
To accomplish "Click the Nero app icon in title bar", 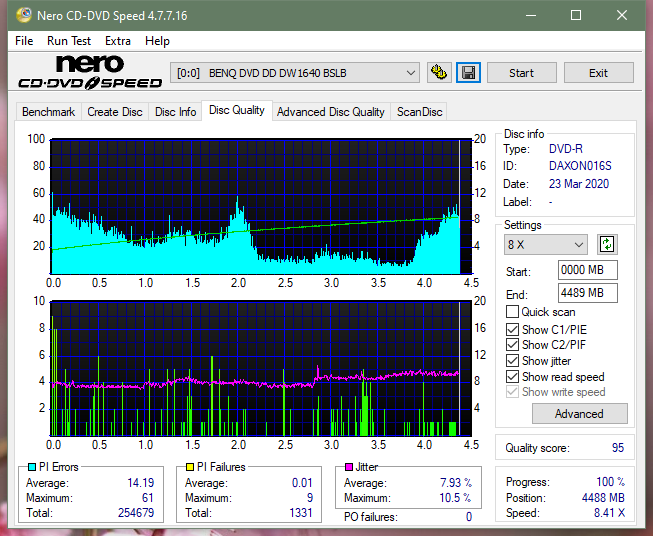I will pos(24,15).
